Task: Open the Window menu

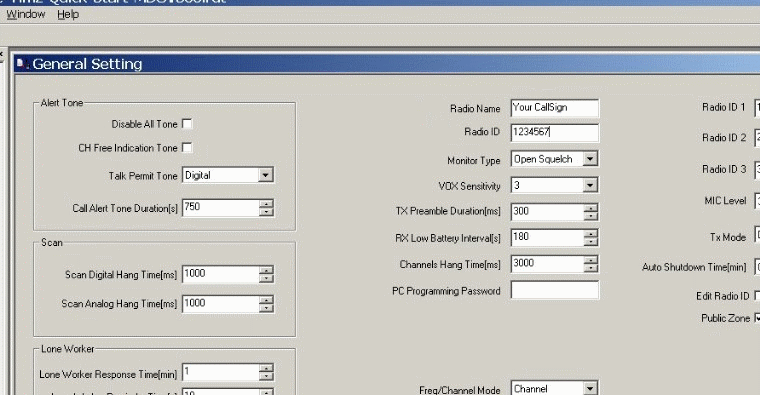Action: pos(25,14)
